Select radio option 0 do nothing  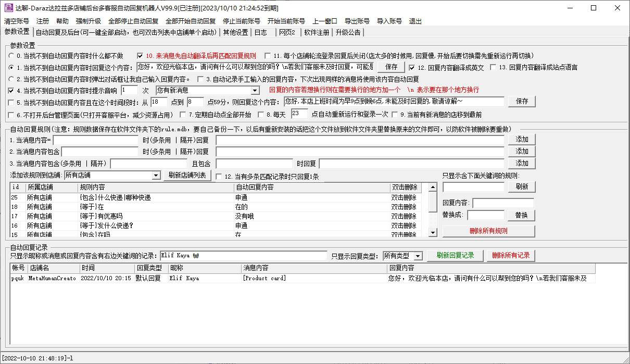click(x=11, y=56)
